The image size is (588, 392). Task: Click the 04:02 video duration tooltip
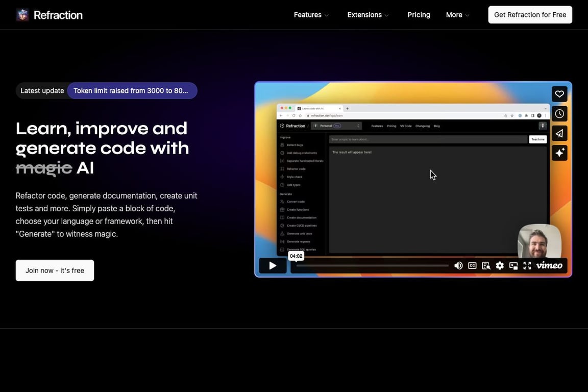point(296,256)
